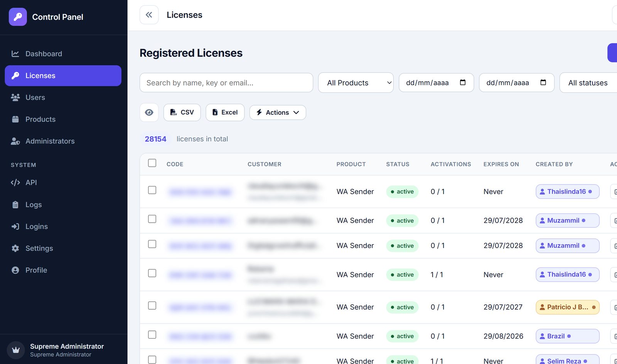617x364 pixels.
Task: Open the All Products dropdown
Action: [356, 83]
